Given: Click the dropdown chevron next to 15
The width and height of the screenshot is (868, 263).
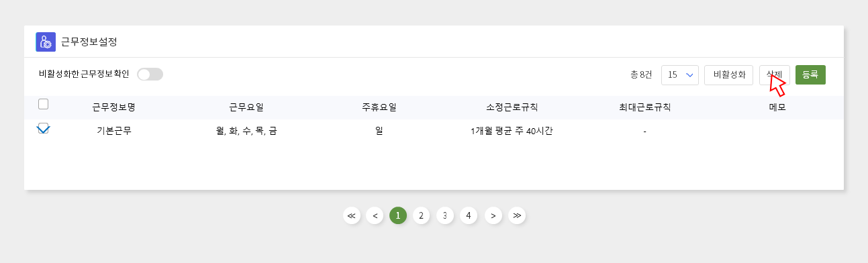Looking at the screenshot, I should 689,75.
